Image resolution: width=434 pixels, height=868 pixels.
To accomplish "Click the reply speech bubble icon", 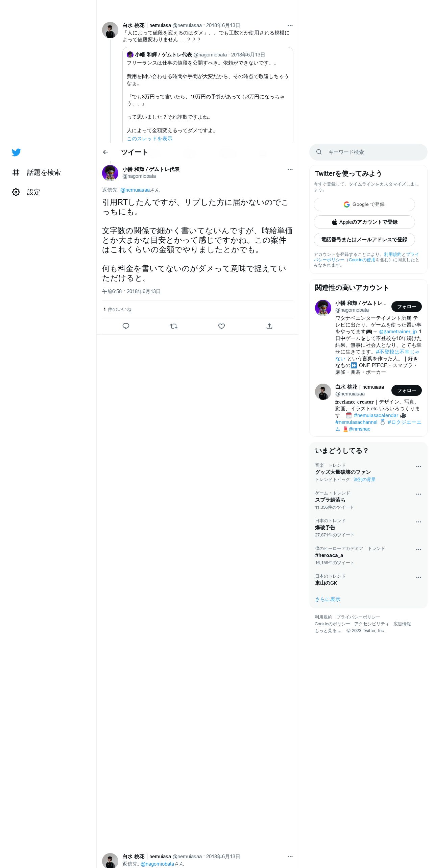I will [x=126, y=326].
